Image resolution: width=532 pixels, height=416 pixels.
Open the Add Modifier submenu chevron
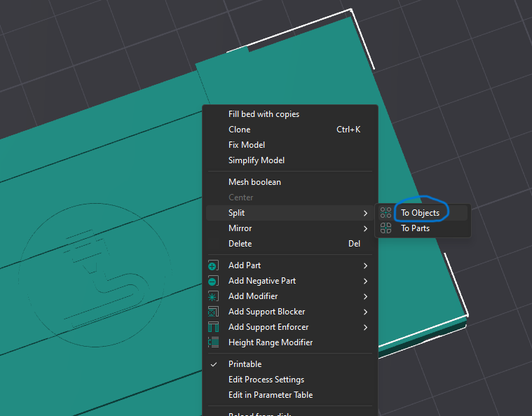click(x=365, y=297)
